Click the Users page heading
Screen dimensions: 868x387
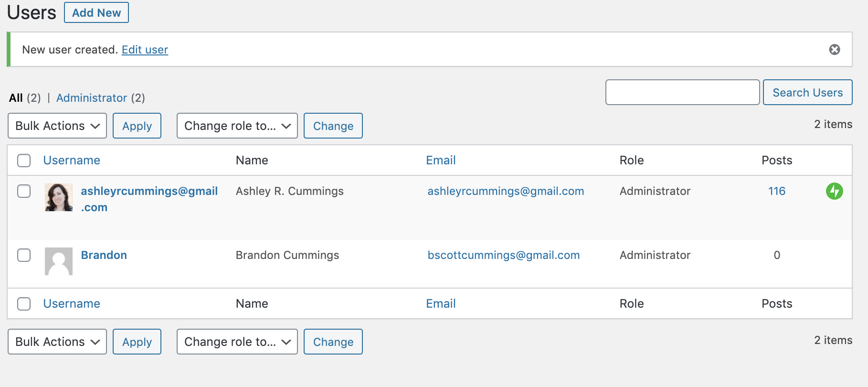pyautogui.click(x=32, y=12)
